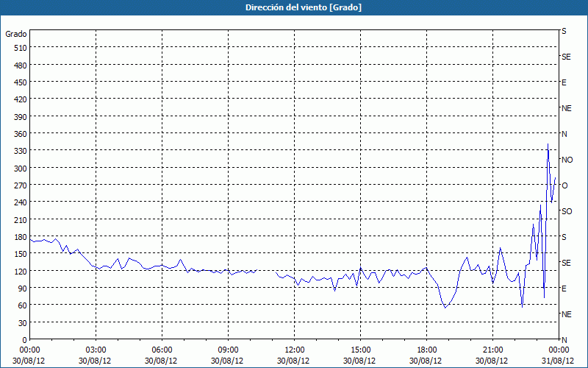Click the 'Dirección del viento [Grado]' title
Viewport: 588px width, 368px height.
pos(304,7)
